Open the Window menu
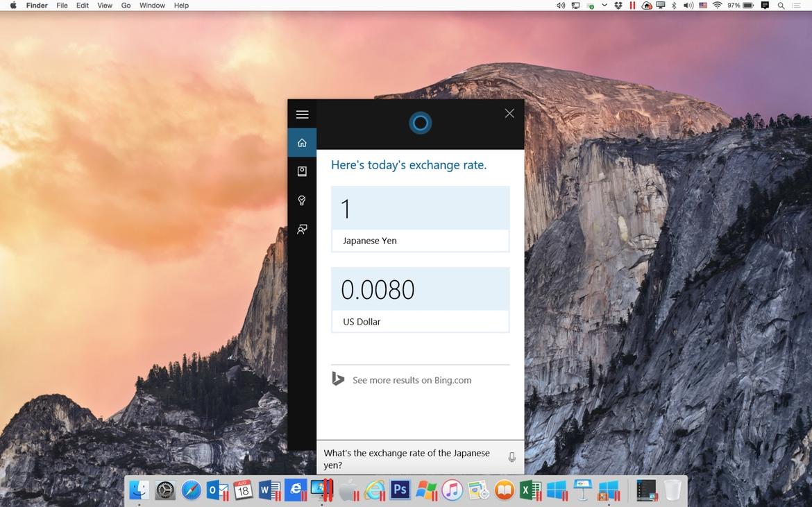This screenshot has width=812, height=507. [x=152, y=5]
